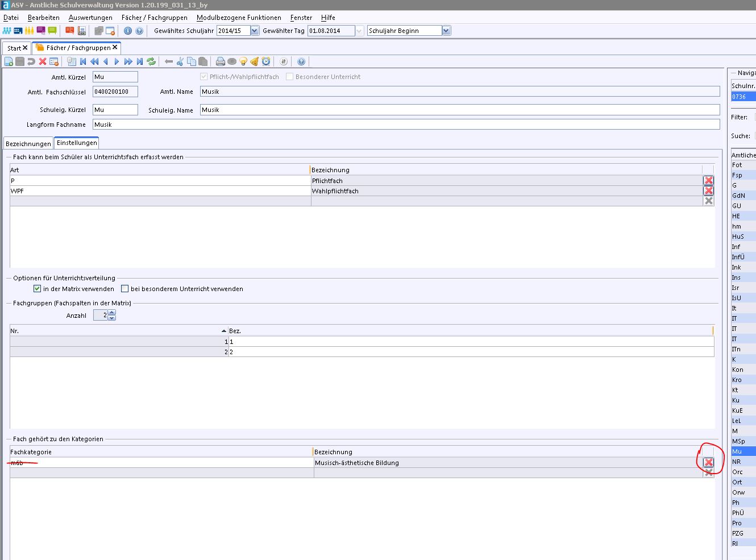Viewport: 756px width, 560px height.
Task: Click the 'WPF' cell in the Art column
Action: pyautogui.click(x=160, y=191)
